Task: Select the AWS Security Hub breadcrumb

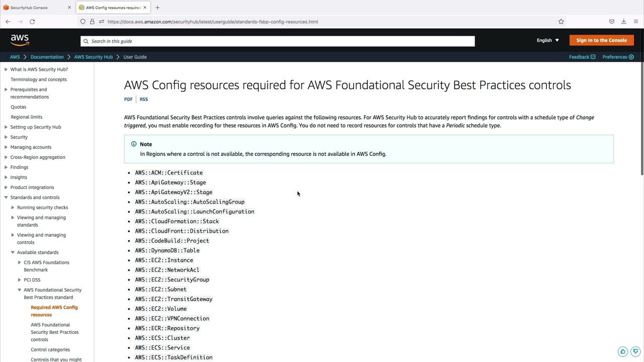Action: 93,57
